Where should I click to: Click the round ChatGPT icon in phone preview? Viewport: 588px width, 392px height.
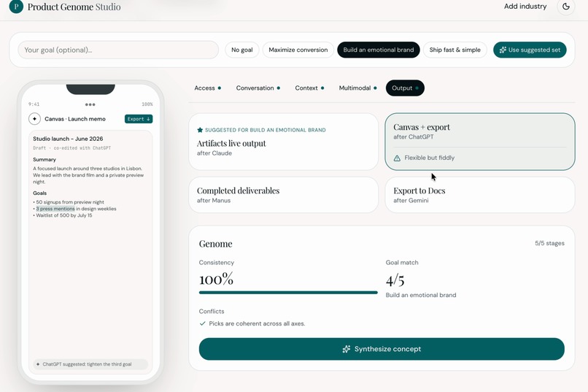click(34, 118)
